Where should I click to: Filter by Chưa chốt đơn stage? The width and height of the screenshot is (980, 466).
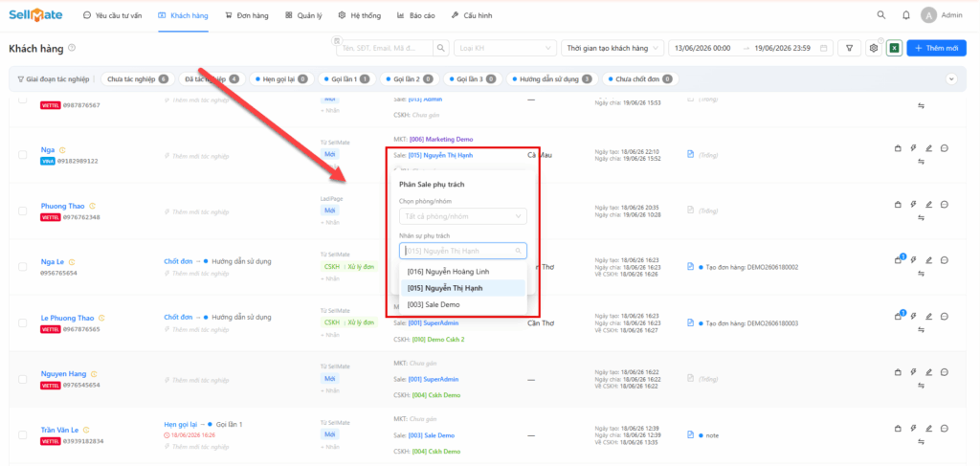point(640,79)
